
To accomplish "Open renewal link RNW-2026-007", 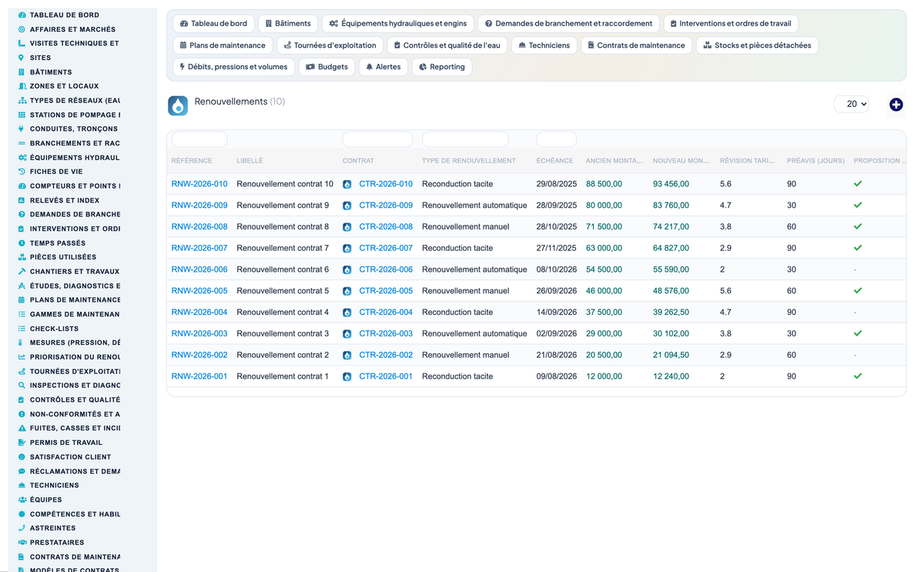I will tap(199, 249).
